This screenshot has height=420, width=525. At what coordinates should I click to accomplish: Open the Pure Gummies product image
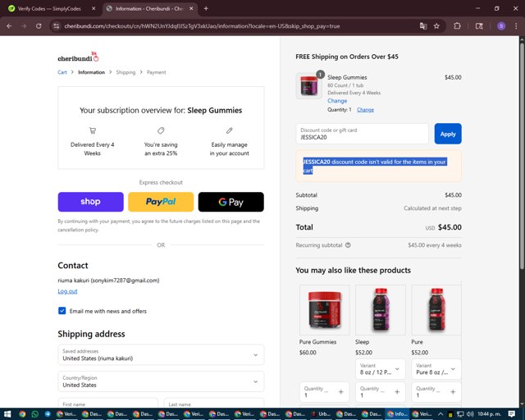tap(325, 310)
